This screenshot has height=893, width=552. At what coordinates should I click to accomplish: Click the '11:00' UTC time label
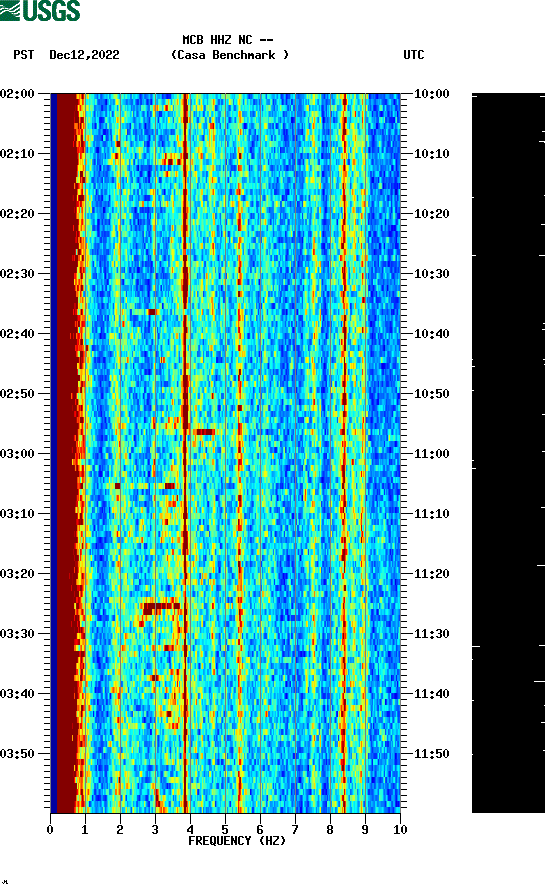431,454
